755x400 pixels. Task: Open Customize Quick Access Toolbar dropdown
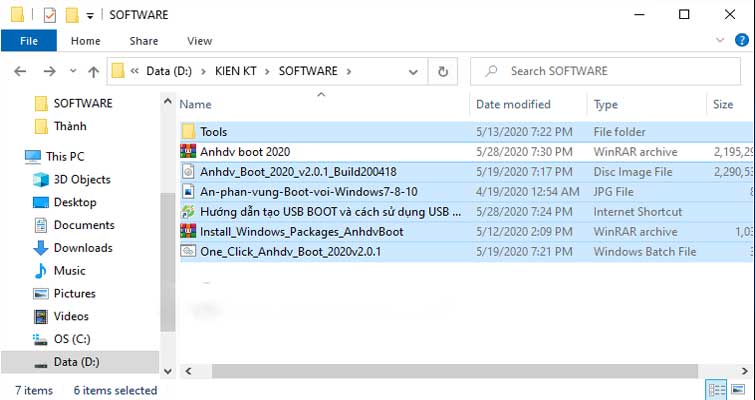(x=90, y=16)
